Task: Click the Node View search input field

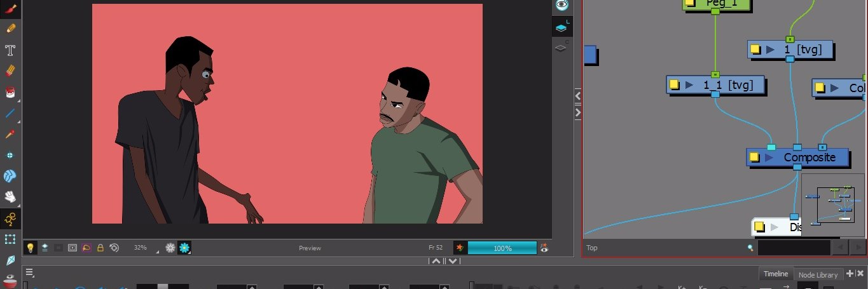Action: coord(794,248)
